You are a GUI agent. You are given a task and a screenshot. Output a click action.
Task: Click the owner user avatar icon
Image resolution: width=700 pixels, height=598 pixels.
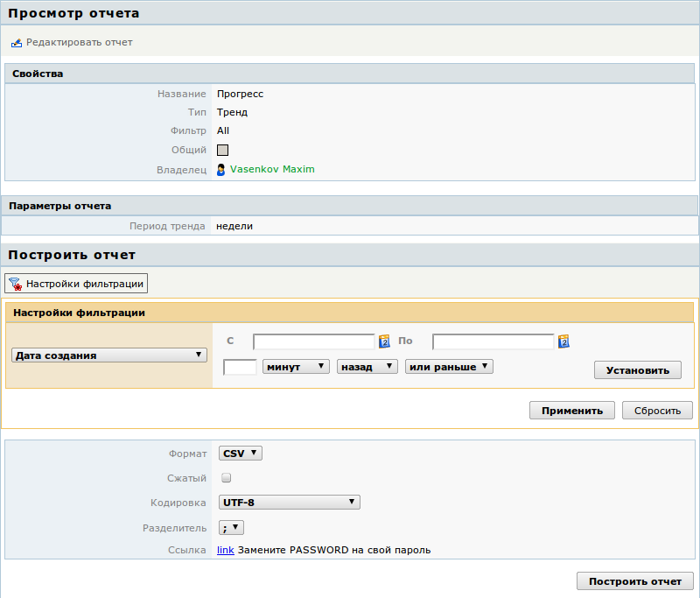221,169
